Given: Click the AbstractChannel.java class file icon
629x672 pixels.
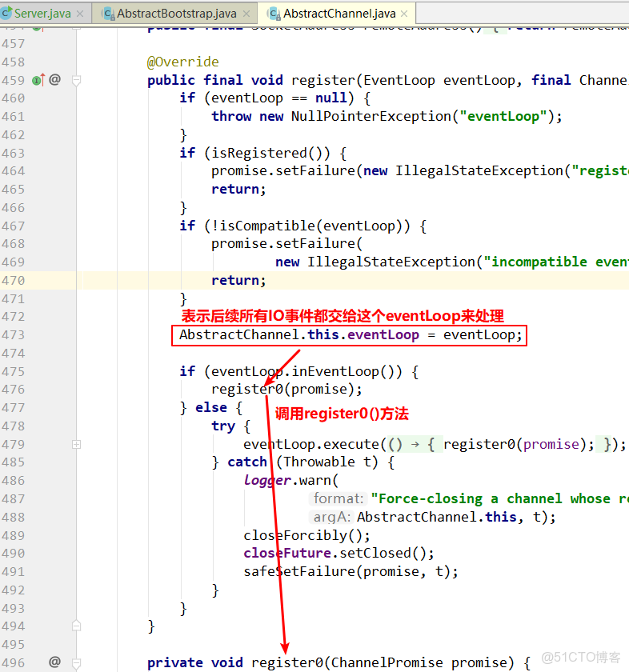Looking at the screenshot, I should [x=274, y=14].
